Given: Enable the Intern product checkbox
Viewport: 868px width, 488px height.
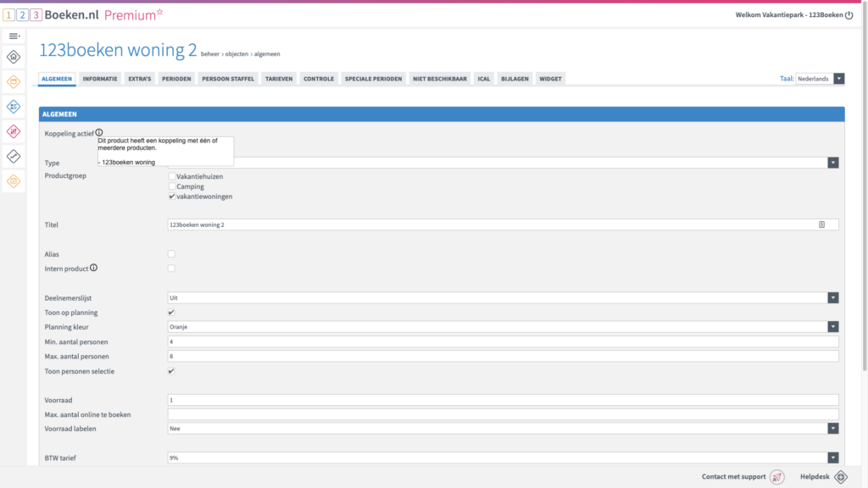Looking at the screenshot, I should (171, 269).
